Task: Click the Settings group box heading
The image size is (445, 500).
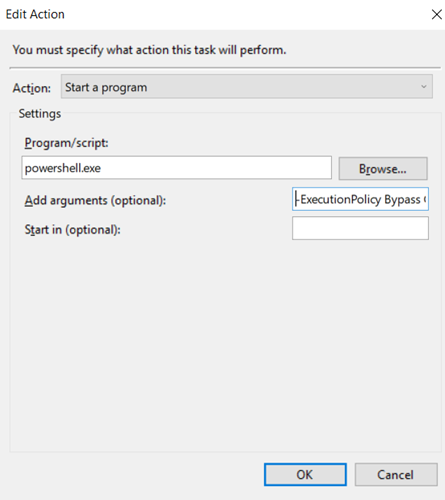Action: [40, 114]
